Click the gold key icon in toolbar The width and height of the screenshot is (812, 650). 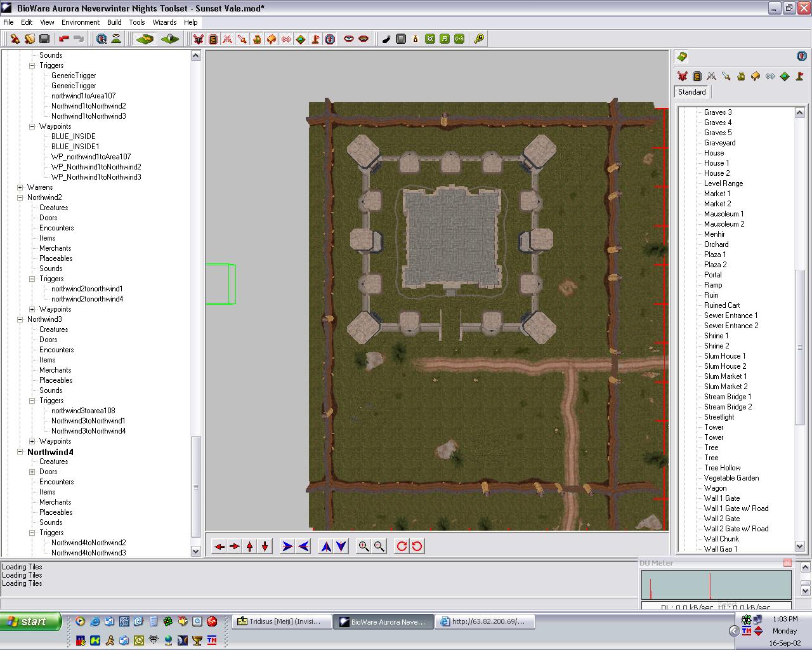click(479, 39)
